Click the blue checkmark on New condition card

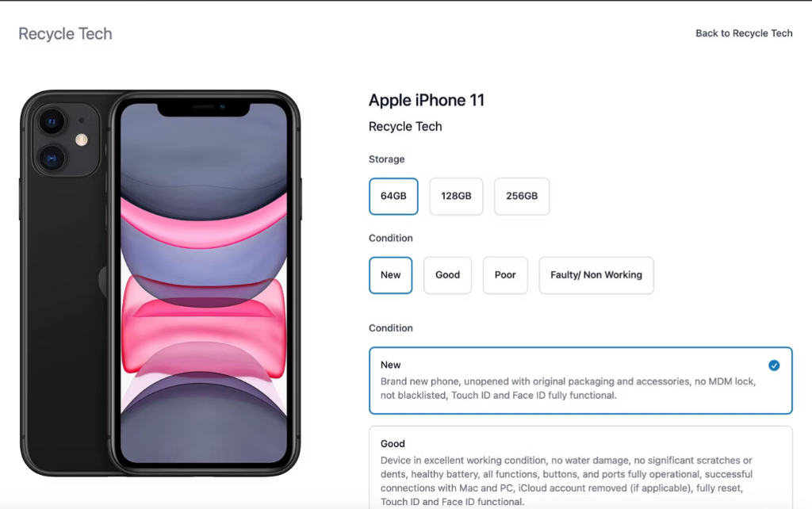pos(774,365)
